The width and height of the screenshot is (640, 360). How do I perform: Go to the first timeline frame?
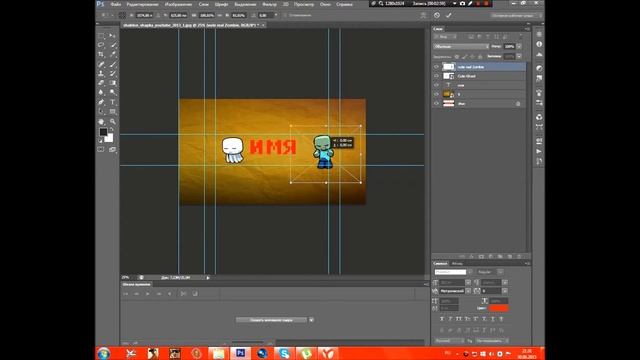[126, 293]
